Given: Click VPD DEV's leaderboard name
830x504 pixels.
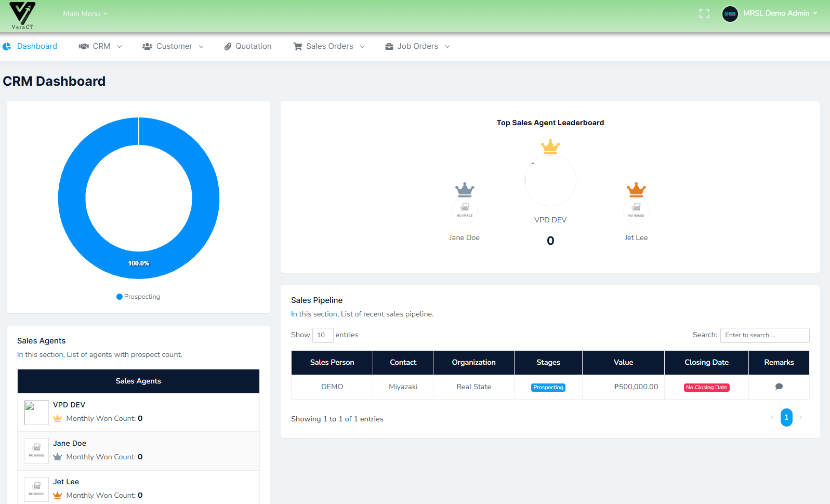Looking at the screenshot, I should 550,220.
